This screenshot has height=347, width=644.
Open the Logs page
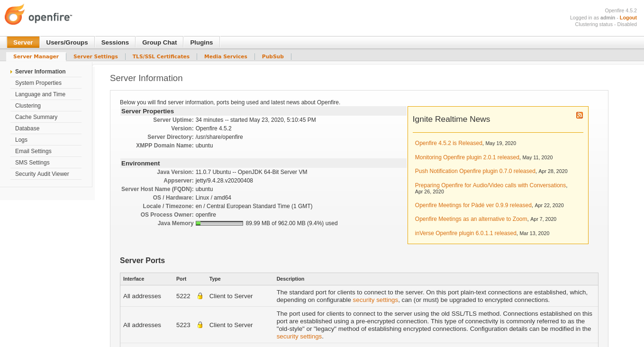(x=21, y=140)
